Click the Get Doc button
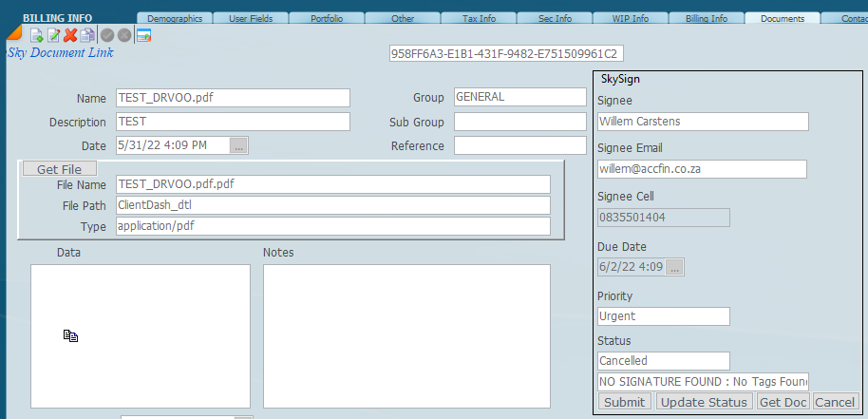 pos(783,402)
